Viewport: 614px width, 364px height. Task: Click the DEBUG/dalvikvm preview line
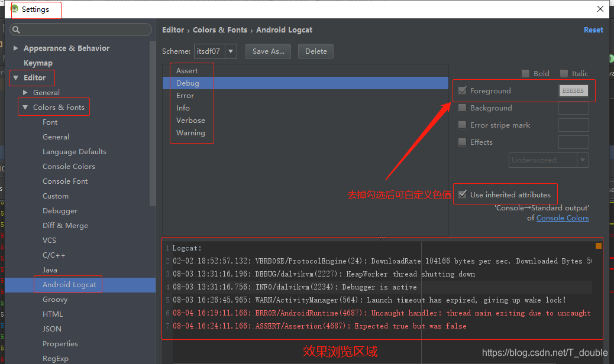324,274
